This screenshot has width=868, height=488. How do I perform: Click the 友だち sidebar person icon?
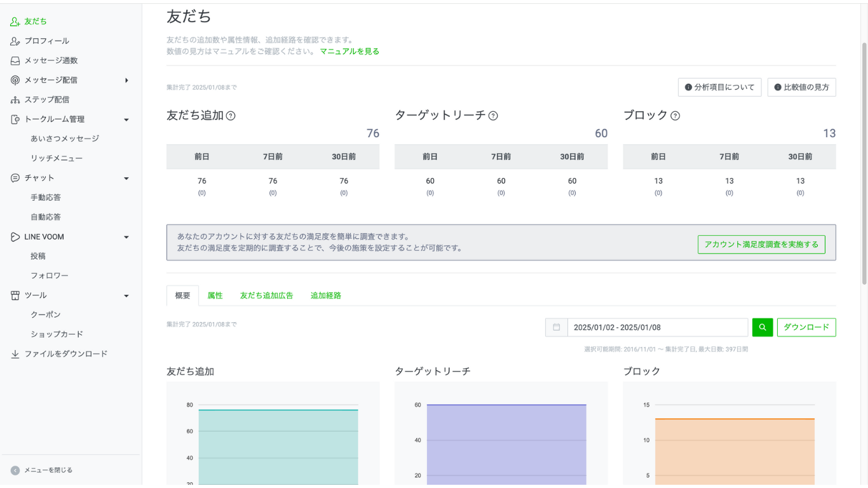15,22
